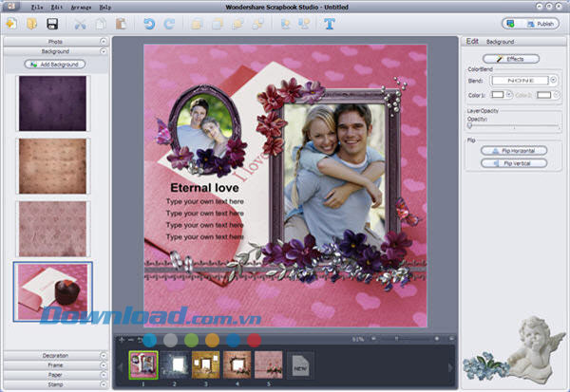Screen dimensions: 570x392
Task: Click the Cut scissors icon
Action: [x=80, y=24]
